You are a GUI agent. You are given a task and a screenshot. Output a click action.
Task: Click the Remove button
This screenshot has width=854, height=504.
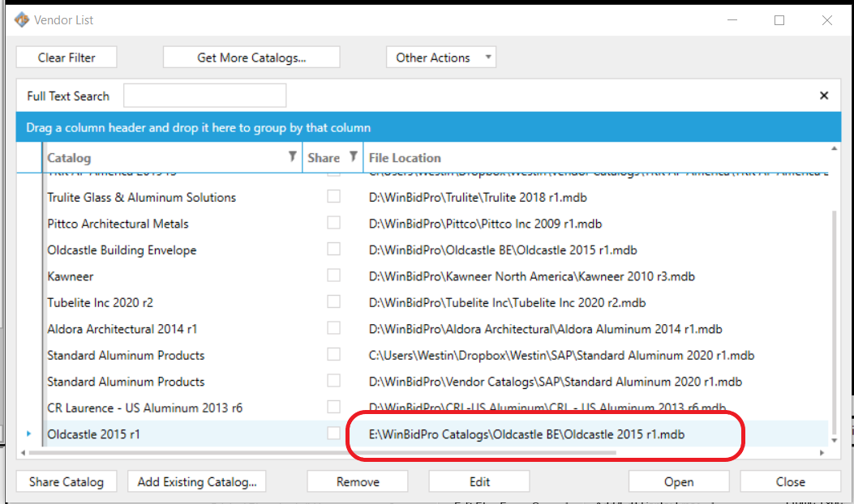point(358,481)
